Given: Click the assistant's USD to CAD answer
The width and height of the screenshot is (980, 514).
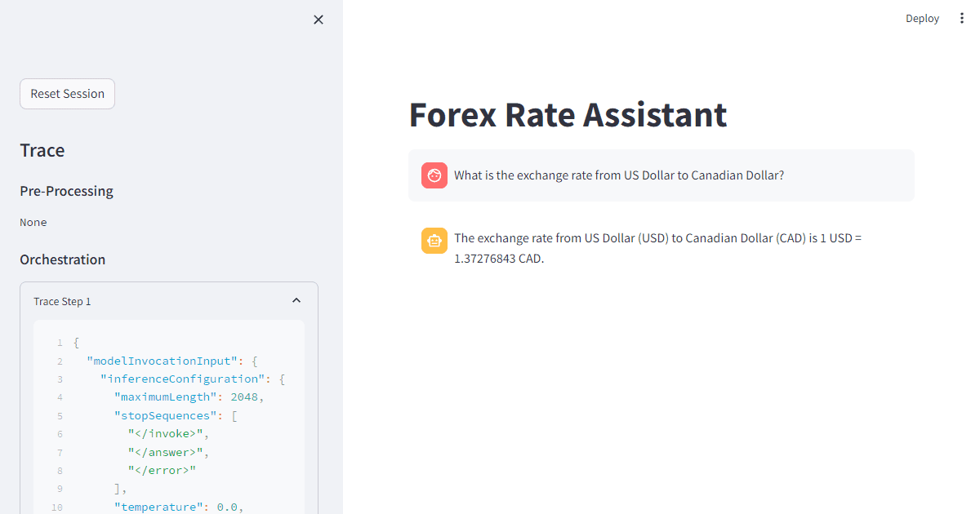Looking at the screenshot, I should [657, 248].
